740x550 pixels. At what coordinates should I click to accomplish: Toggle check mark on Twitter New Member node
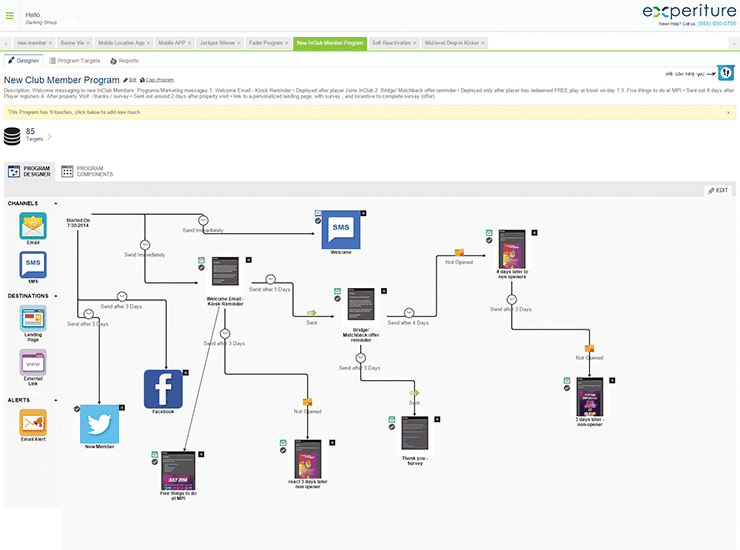coord(77,409)
